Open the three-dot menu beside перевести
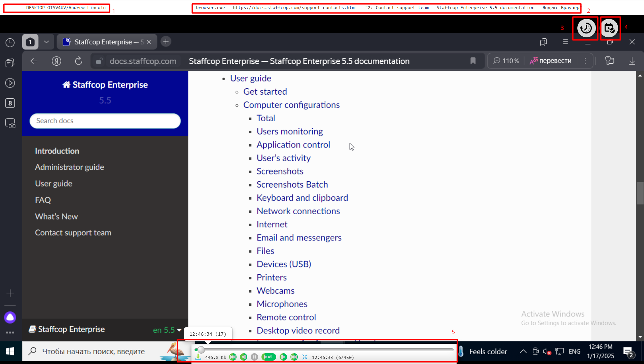 [x=585, y=61]
